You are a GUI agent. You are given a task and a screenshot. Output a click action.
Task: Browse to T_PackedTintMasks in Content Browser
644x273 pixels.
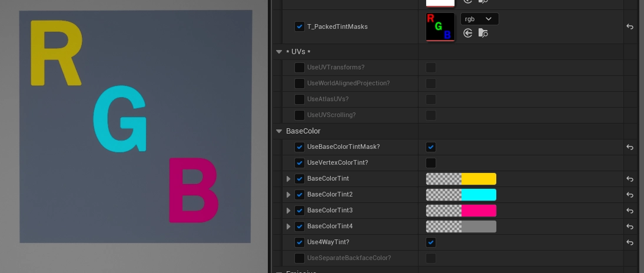tap(483, 34)
